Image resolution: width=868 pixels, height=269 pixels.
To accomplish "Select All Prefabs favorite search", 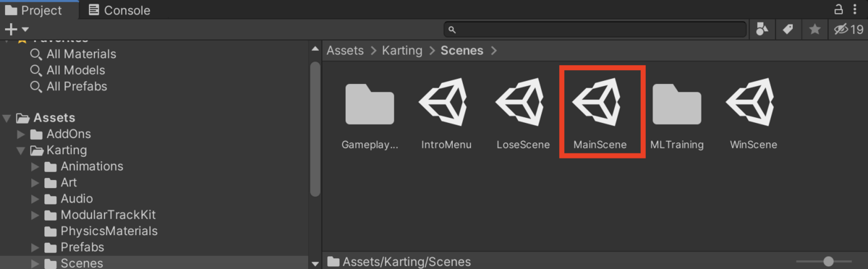I will [69, 86].
